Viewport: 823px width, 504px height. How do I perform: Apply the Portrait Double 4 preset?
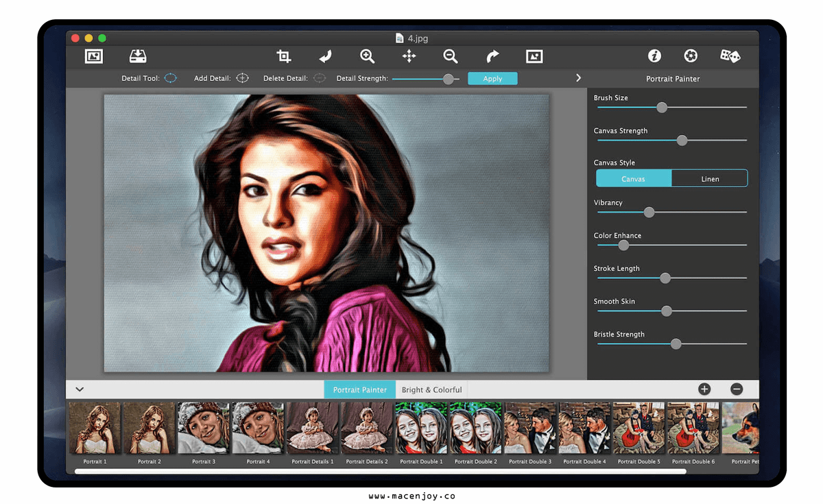tap(585, 428)
